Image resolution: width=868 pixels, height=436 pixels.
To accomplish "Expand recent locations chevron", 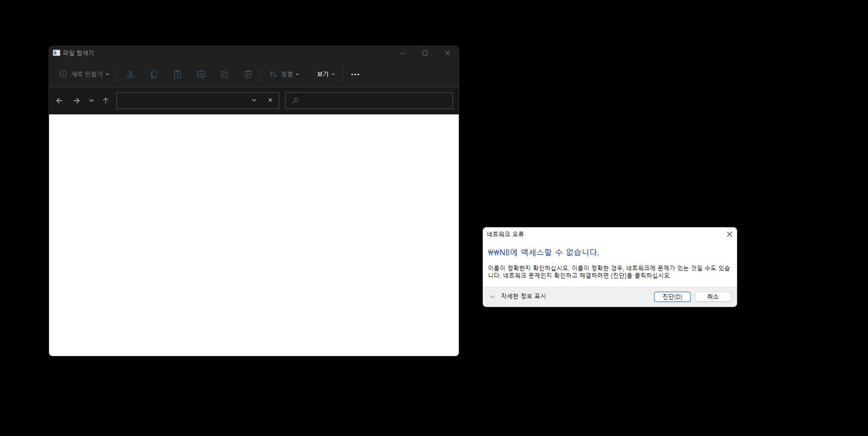I will pyautogui.click(x=91, y=101).
